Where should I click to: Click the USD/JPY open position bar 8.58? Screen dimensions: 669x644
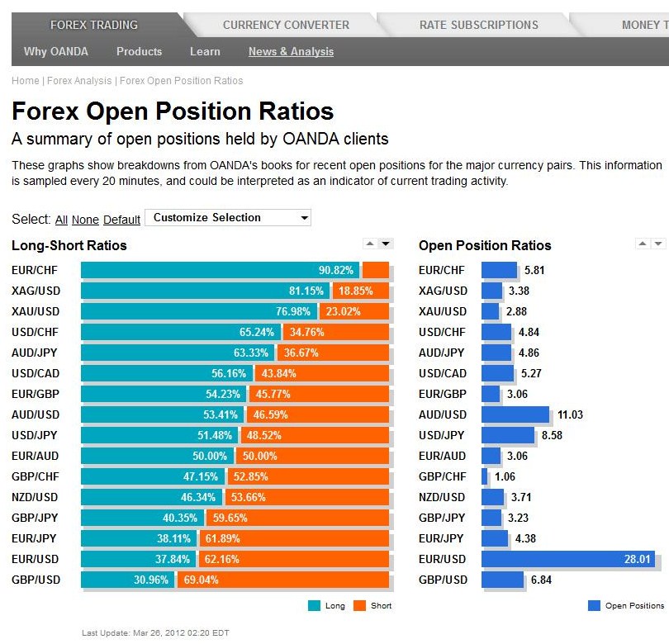tap(508, 435)
